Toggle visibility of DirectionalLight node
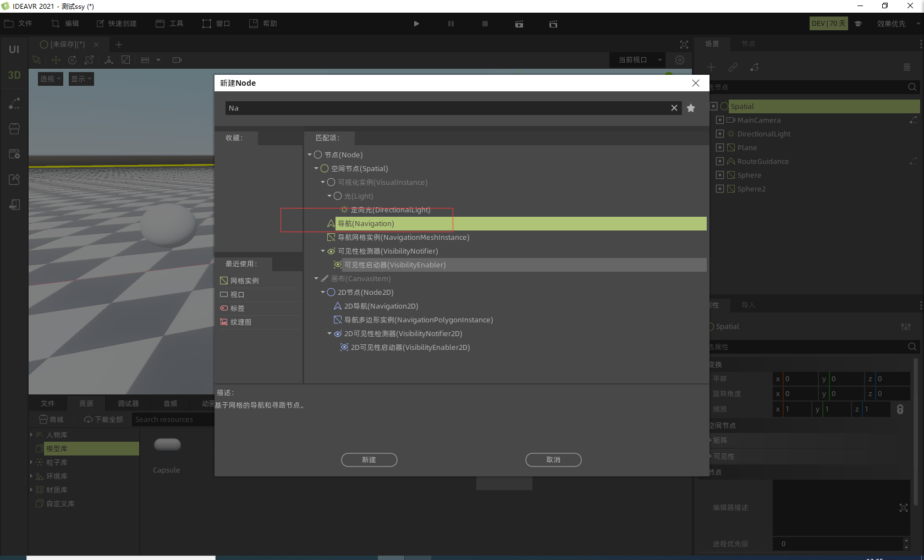This screenshot has width=924, height=560. (720, 134)
